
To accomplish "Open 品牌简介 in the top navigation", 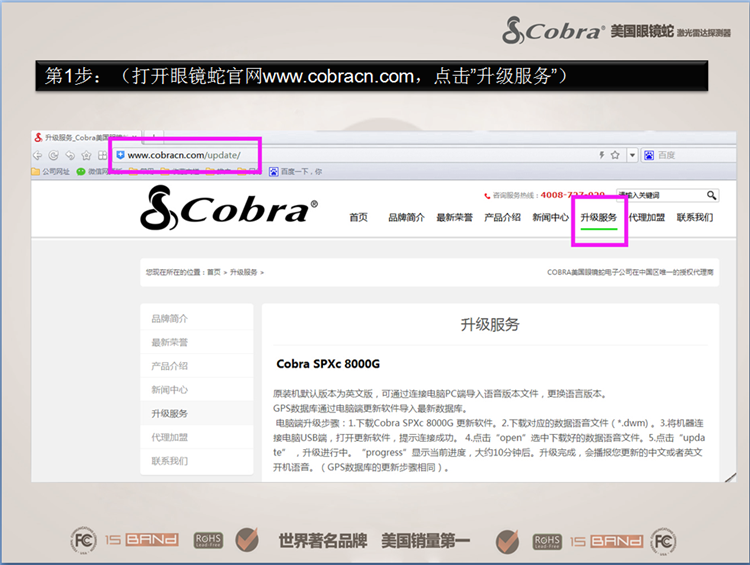I will 406,218.
